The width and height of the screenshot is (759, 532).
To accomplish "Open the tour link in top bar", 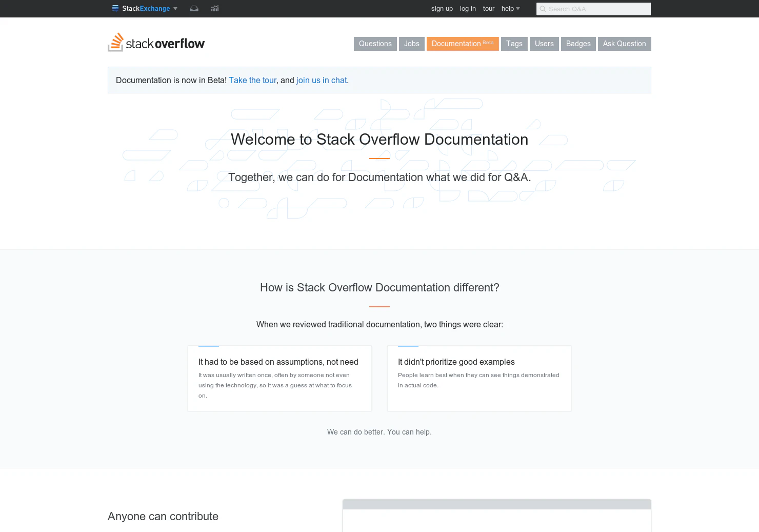I will coord(489,9).
